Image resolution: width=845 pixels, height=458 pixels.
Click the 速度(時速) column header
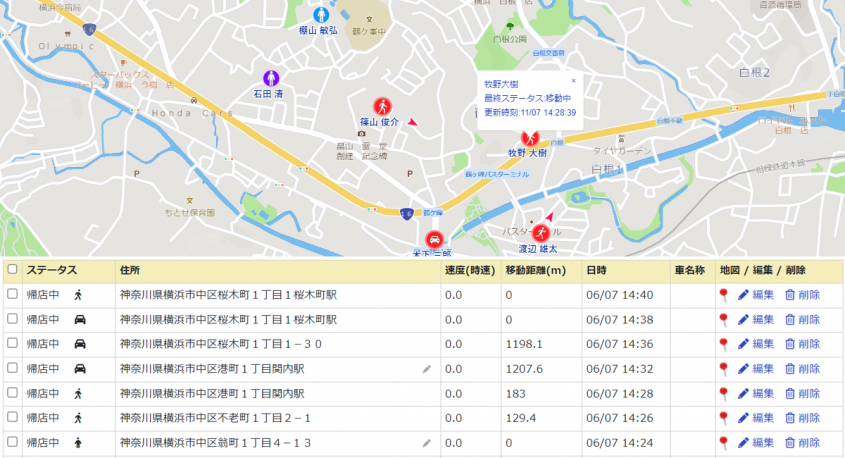click(x=470, y=270)
